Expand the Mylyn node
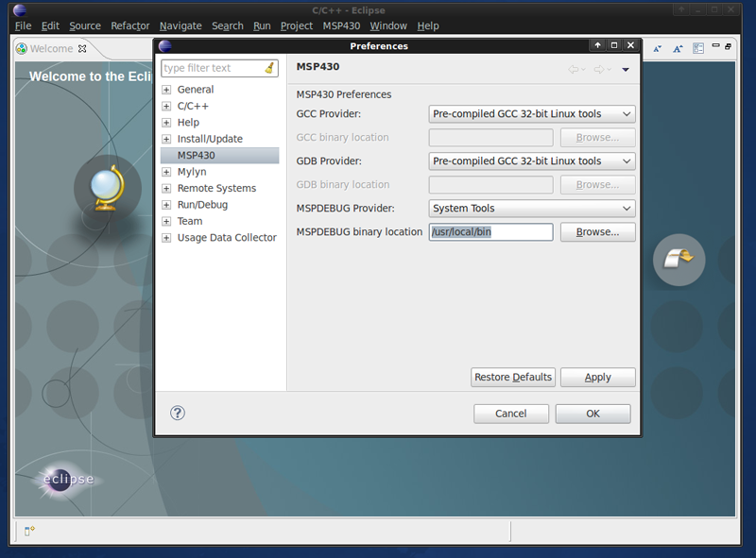 point(166,172)
